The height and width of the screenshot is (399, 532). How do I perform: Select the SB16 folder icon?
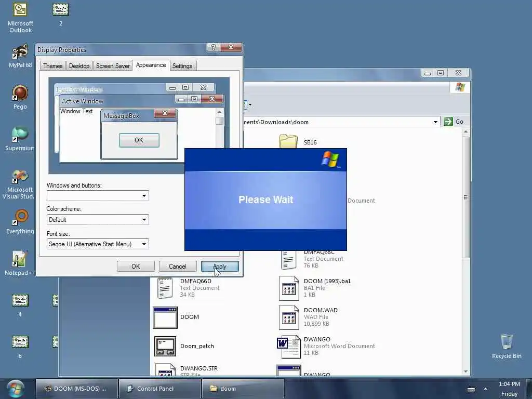pos(288,141)
